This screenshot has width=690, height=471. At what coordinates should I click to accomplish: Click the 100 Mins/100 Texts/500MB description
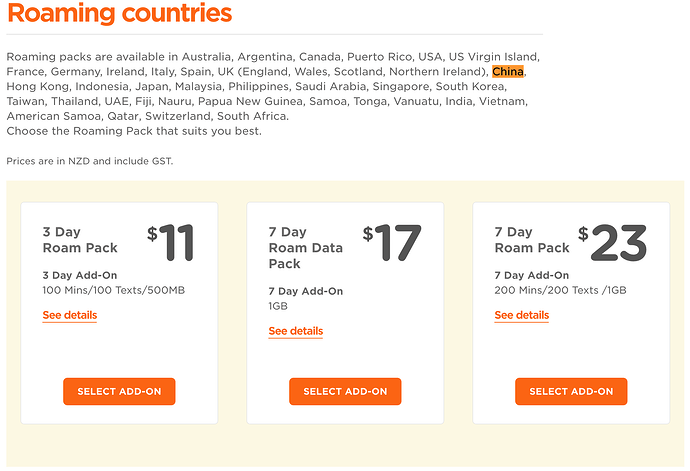tap(114, 290)
